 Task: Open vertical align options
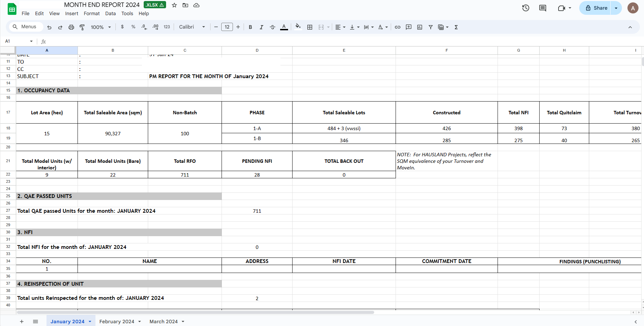355,27
